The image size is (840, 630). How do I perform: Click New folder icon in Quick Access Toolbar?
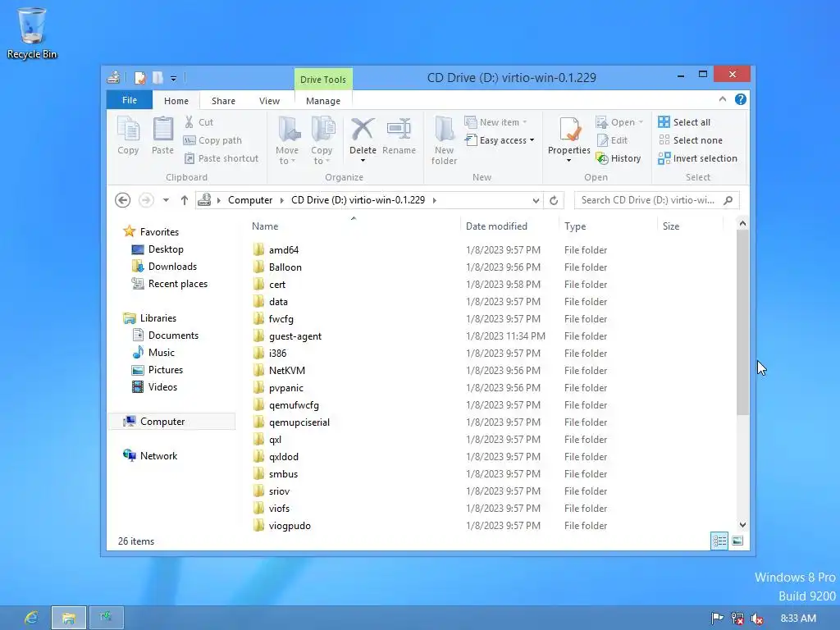(x=158, y=78)
